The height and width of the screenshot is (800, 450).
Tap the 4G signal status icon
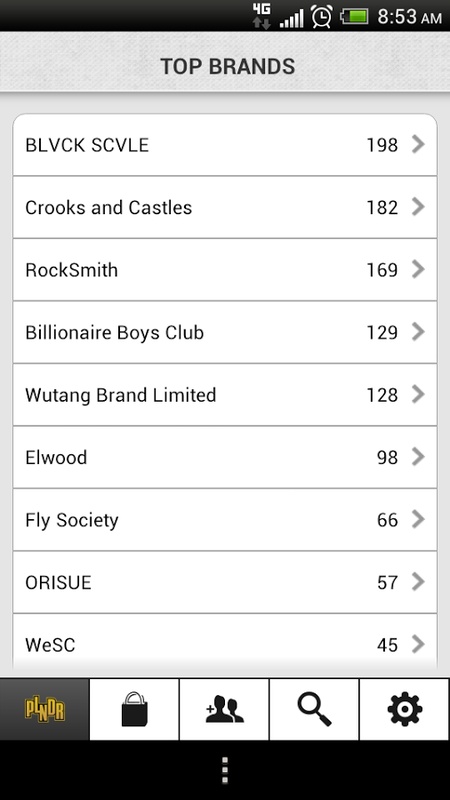262,15
